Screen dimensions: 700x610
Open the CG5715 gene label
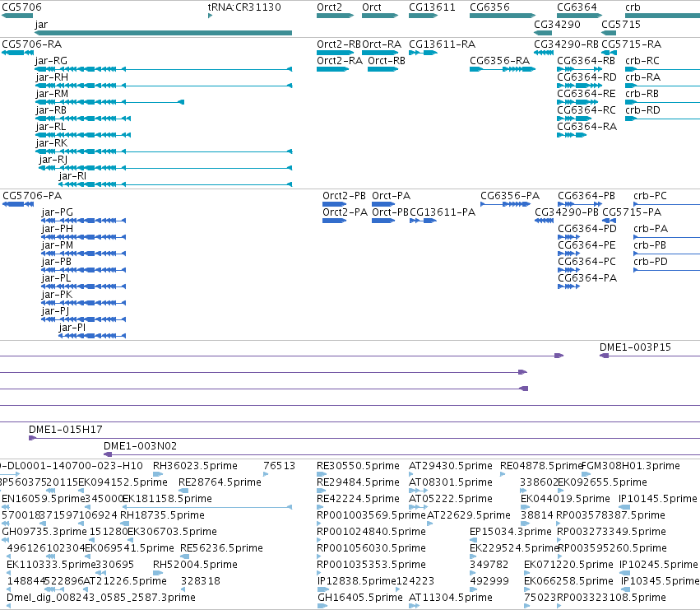pos(621,24)
